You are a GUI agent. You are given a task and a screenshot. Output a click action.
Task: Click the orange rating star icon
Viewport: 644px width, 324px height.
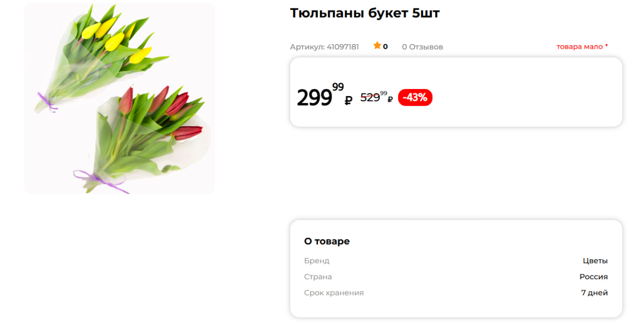[377, 46]
